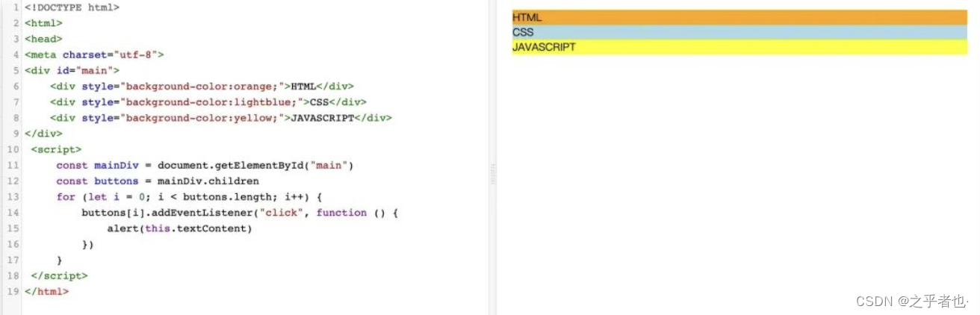Click the <div id="main"> code line
The width and height of the screenshot is (980, 315).
(72, 70)
